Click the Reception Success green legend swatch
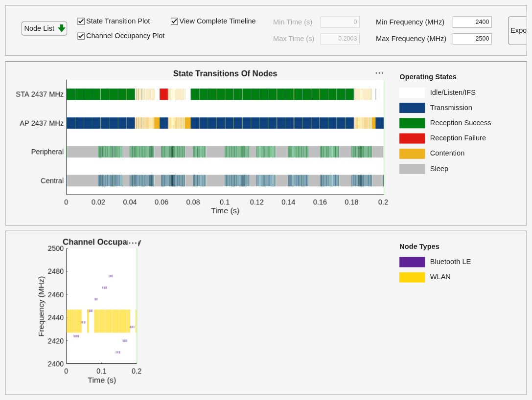 (412, 123)
